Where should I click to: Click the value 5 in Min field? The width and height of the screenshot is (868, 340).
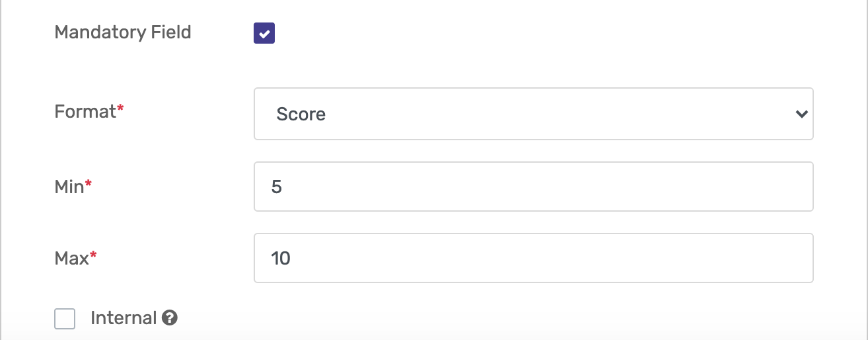coord(276,187)
